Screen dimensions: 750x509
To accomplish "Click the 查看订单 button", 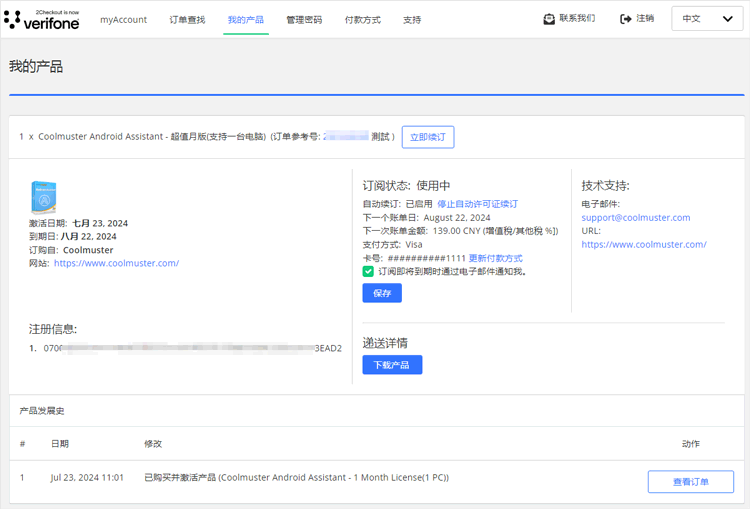I will [690, 482].
